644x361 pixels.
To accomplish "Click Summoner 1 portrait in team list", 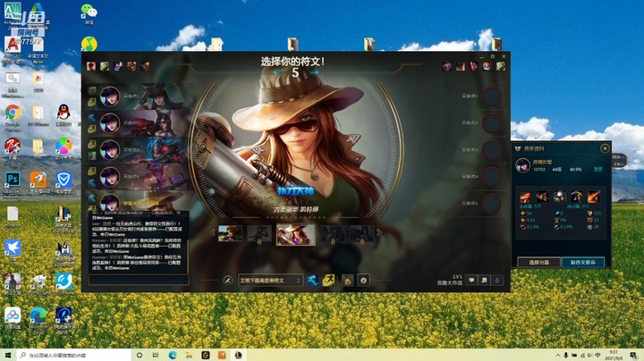I will click(110, 97).
